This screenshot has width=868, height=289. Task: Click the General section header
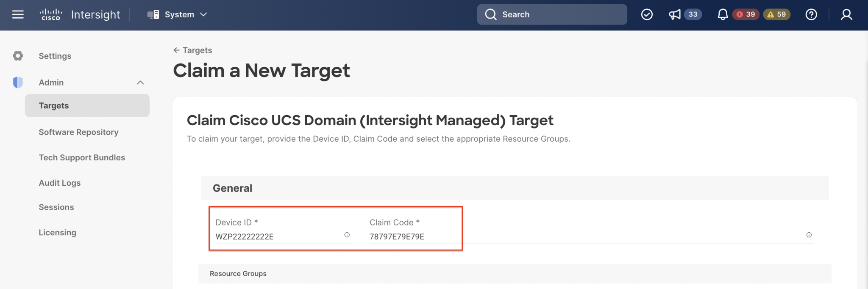pyautogui.click(x=515, y=188)
